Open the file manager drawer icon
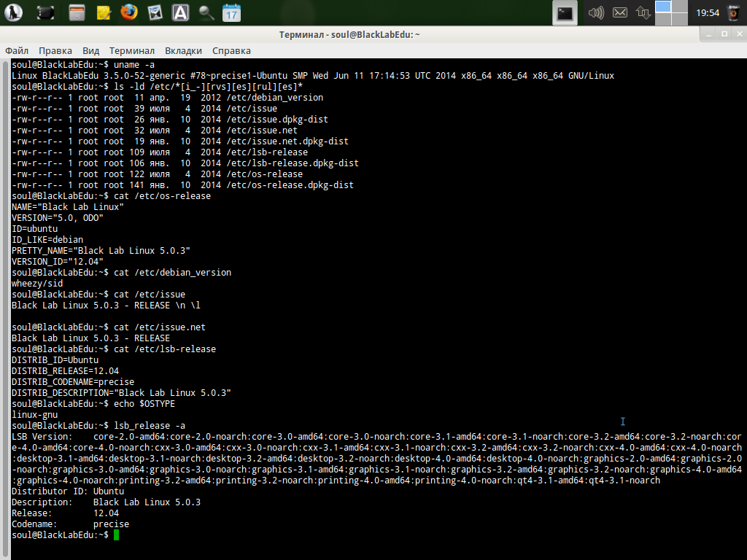The width and height of the screenshot is (747, 560). (x=77, y=12)
